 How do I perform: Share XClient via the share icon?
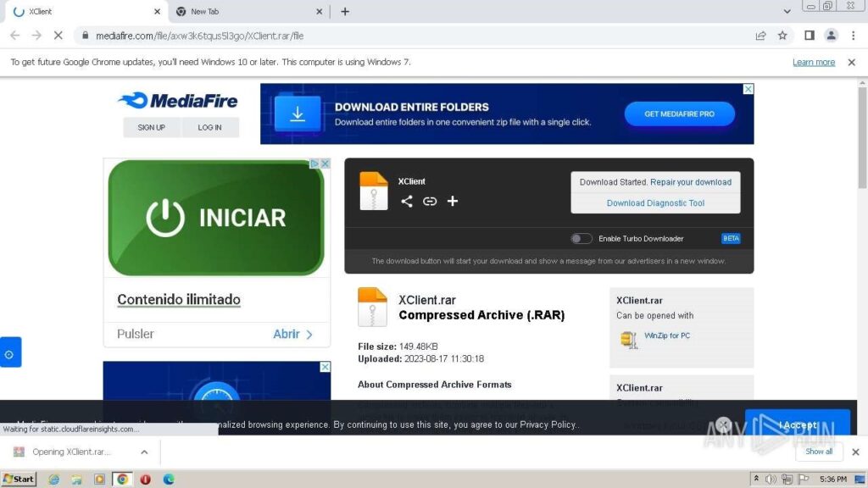407,202
